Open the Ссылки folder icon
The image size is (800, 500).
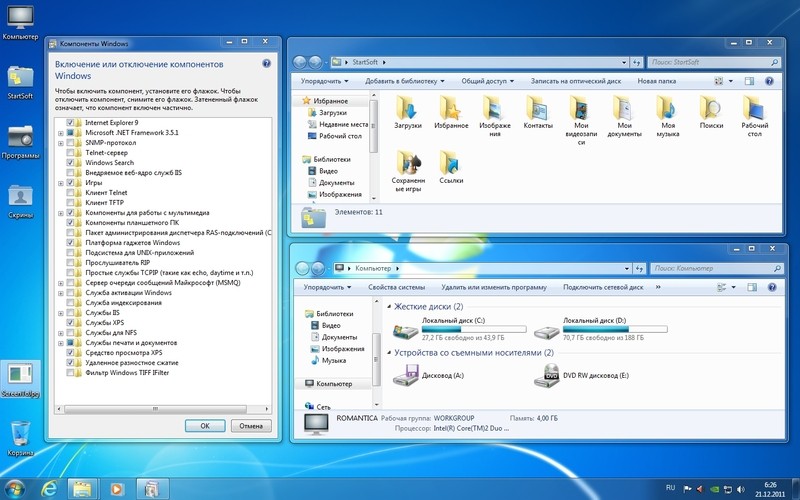pos(451,163)
